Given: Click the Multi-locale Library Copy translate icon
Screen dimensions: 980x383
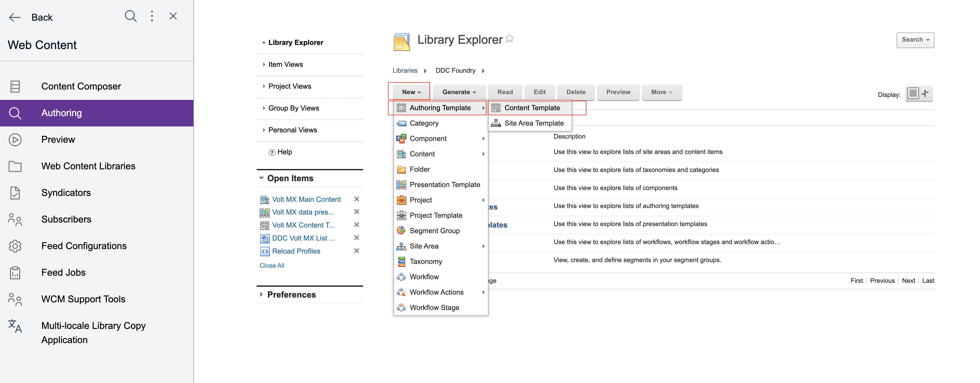Looking at the screenshot, I should pos(15,326).
